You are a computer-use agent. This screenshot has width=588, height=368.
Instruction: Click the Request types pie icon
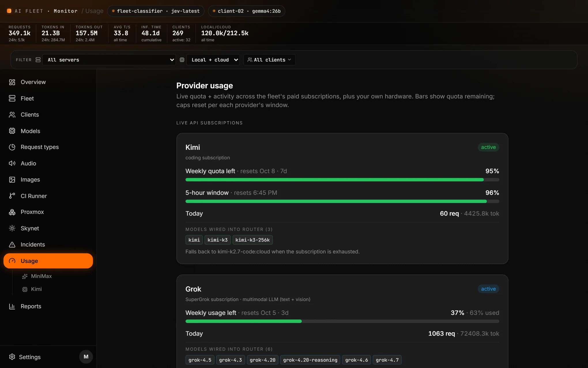[12, 147]
